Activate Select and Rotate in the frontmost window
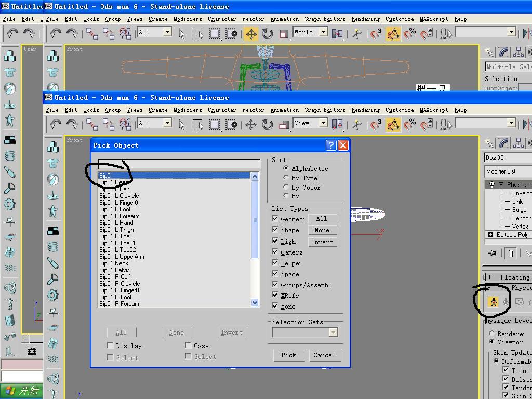532x399 pixels. (x=268, y=125)
